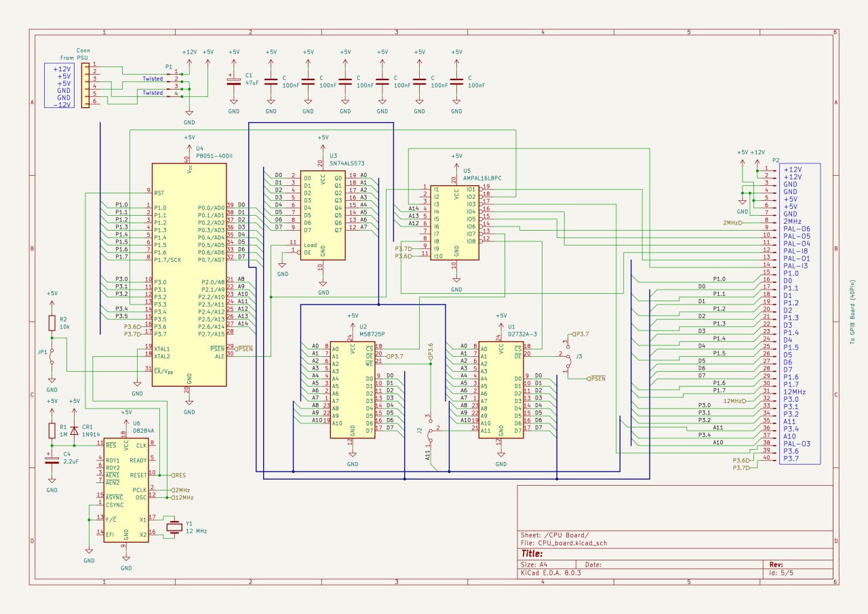This screenshot has height=614, width=868.
Task: Select the R1 1M resistor
Action: click(x=52, y=430)
